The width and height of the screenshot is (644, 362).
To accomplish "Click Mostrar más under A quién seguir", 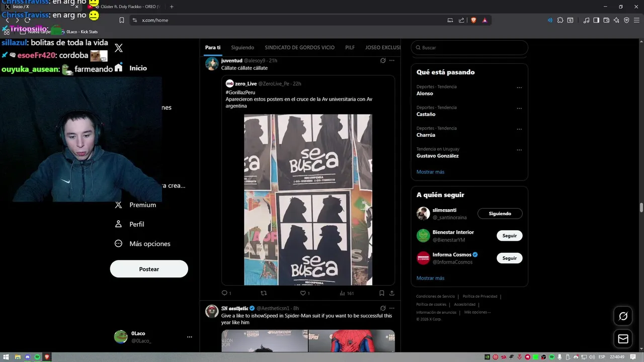I will (x=430, y=278).
